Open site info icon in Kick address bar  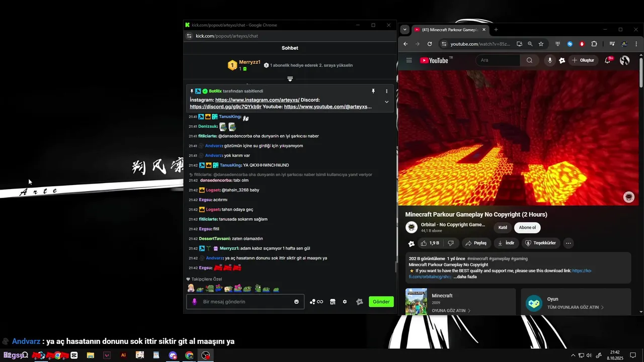[189, 36]
